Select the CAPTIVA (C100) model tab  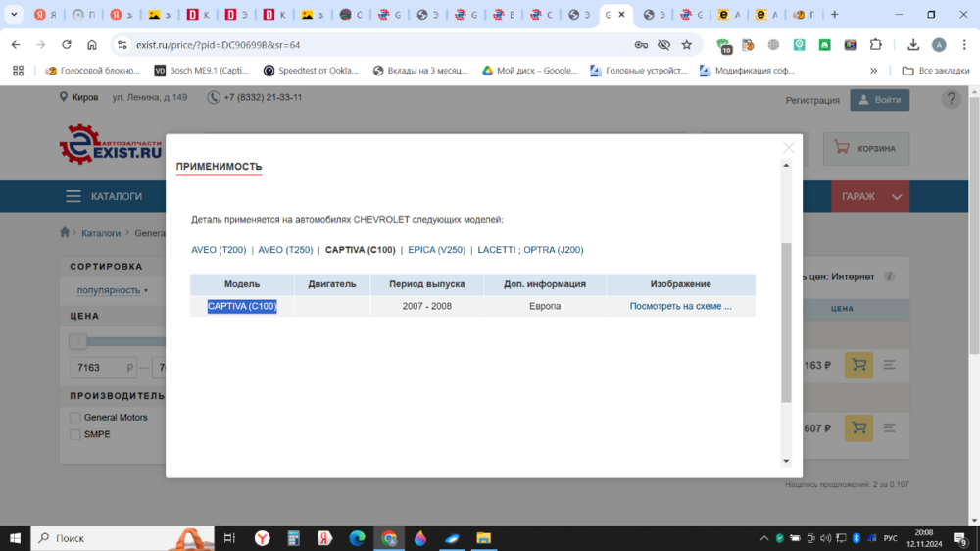(360, 250)
